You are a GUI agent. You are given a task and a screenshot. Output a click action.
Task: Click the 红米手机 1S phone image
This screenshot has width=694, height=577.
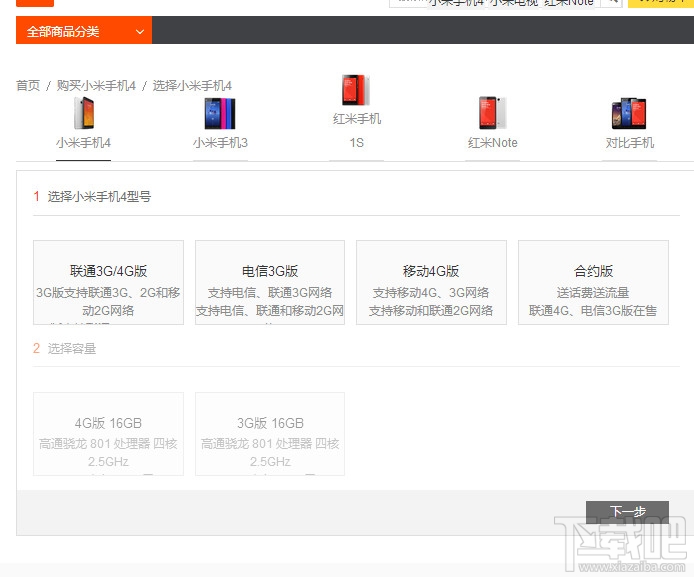point(356,90)
